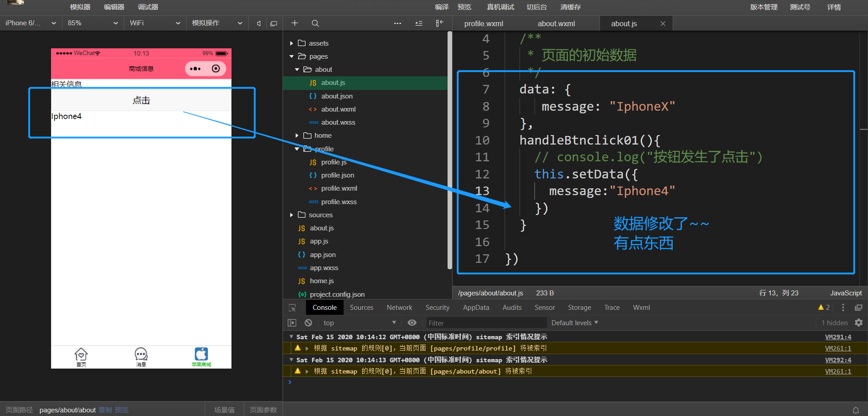This screenshot has height=416, width=868.
Task: Switch to the Sources devtools tab
Action: coord(362,308)
